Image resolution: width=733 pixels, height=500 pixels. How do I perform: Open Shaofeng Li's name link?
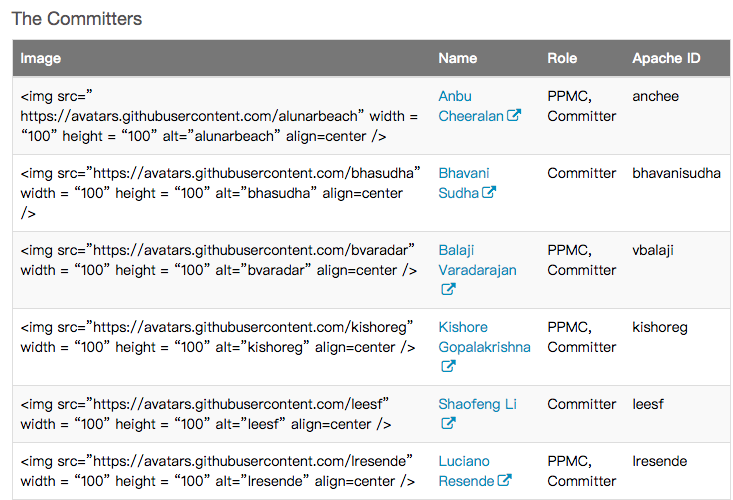click(477, 404)
